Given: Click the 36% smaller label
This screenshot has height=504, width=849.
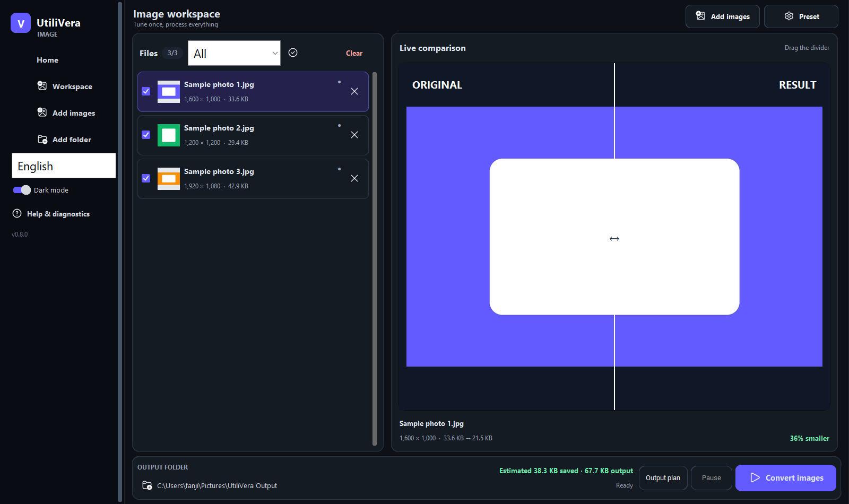Looking at the screenshot, I should point(809,438).
